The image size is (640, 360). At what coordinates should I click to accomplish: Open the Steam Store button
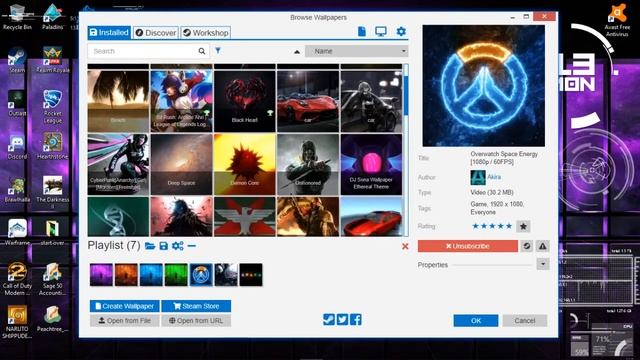196,306
